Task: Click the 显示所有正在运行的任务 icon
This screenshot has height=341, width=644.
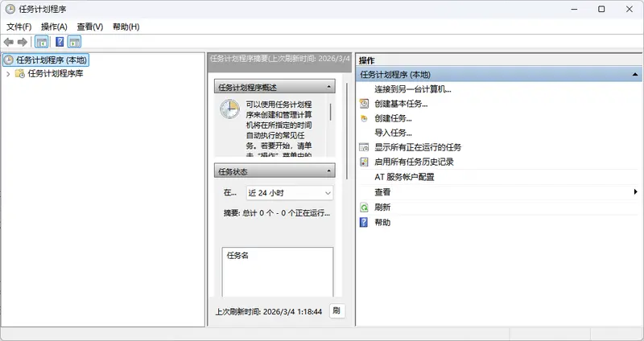Action: click(x=365, y=147)
